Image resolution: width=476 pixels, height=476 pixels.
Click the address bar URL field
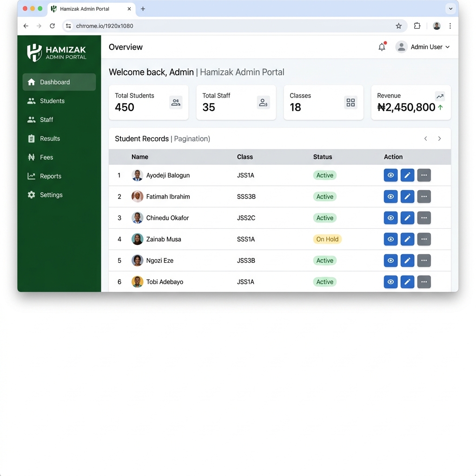pyautogui.click(x=234, y=26)
